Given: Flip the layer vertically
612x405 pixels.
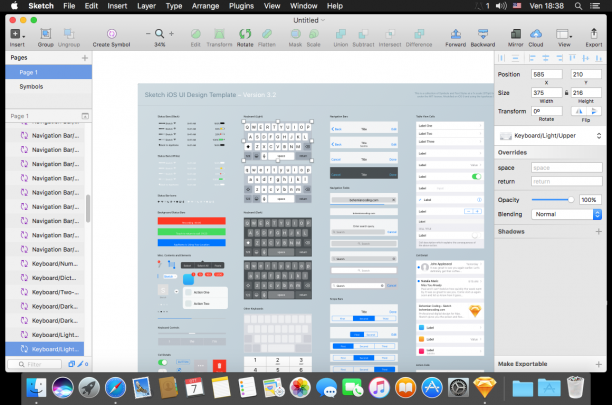Looking at the screenshot, I should [594, 111].
